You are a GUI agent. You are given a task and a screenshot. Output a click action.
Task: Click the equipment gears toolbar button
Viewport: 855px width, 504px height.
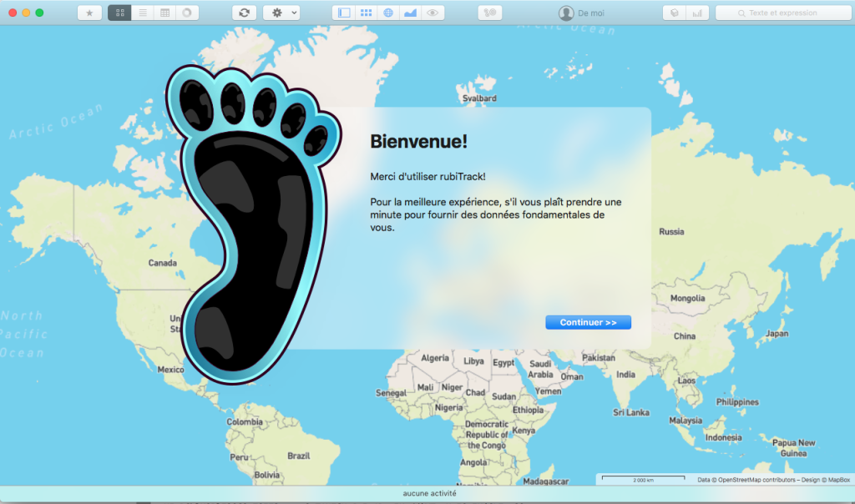[x=490, y=13]
